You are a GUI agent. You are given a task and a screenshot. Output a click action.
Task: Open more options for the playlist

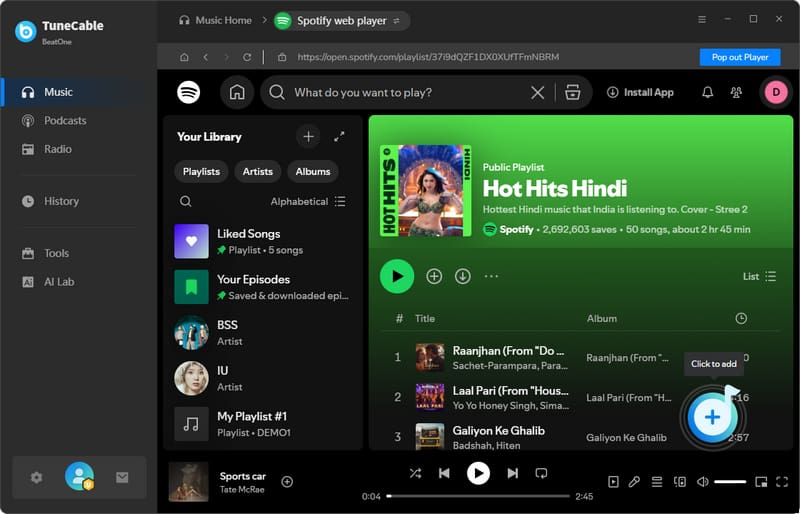tap(491, 276)
